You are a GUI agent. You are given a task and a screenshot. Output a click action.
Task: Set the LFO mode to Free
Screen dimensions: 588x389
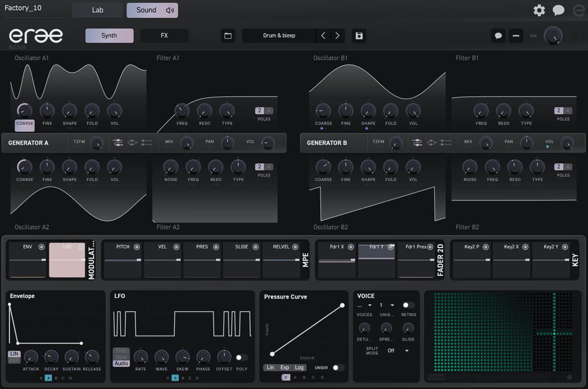(121, 351)
